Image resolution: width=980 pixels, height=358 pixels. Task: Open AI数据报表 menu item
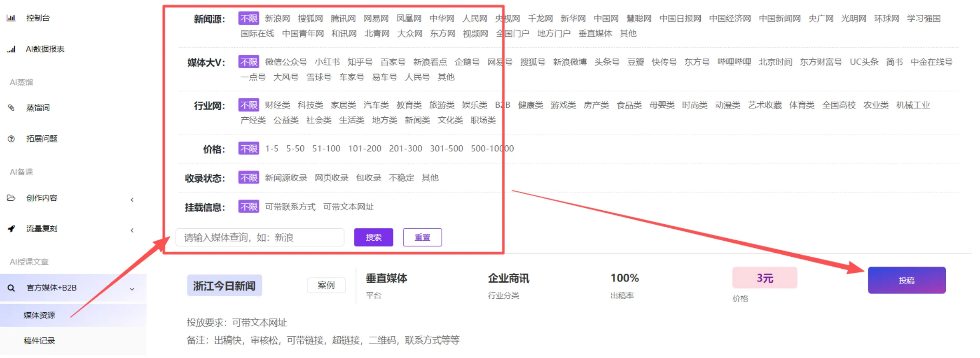click(x=45, y=49)
